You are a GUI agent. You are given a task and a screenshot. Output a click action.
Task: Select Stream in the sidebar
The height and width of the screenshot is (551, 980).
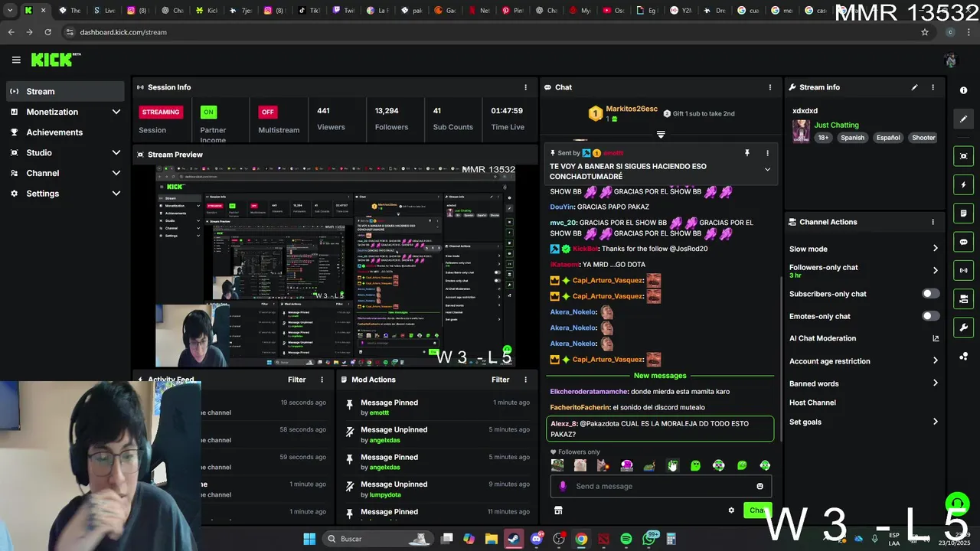(65, 91)
